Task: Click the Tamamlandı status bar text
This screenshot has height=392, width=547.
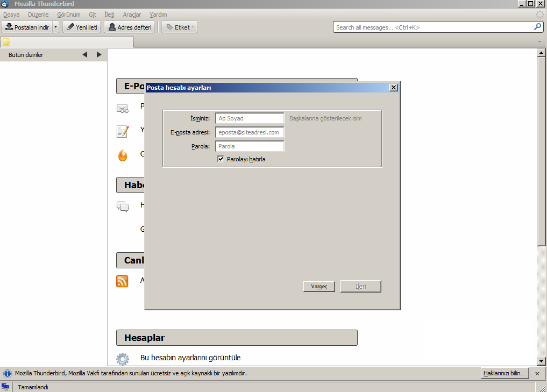Action: click(33, 387)
